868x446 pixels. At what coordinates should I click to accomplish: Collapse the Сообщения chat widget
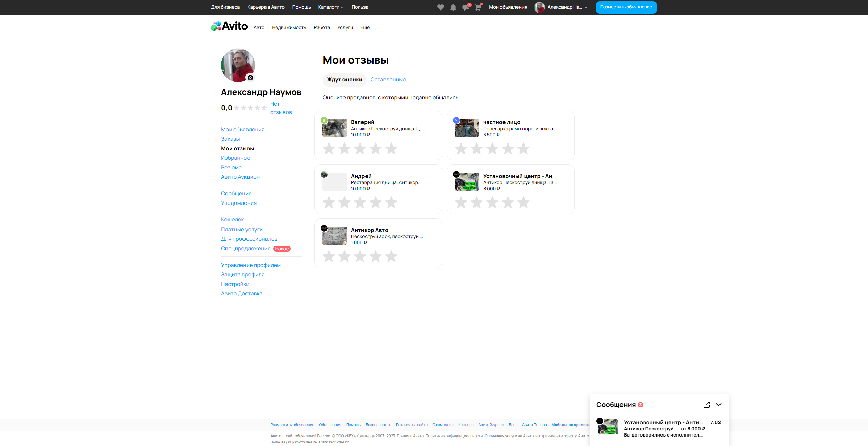coord(718,404)
